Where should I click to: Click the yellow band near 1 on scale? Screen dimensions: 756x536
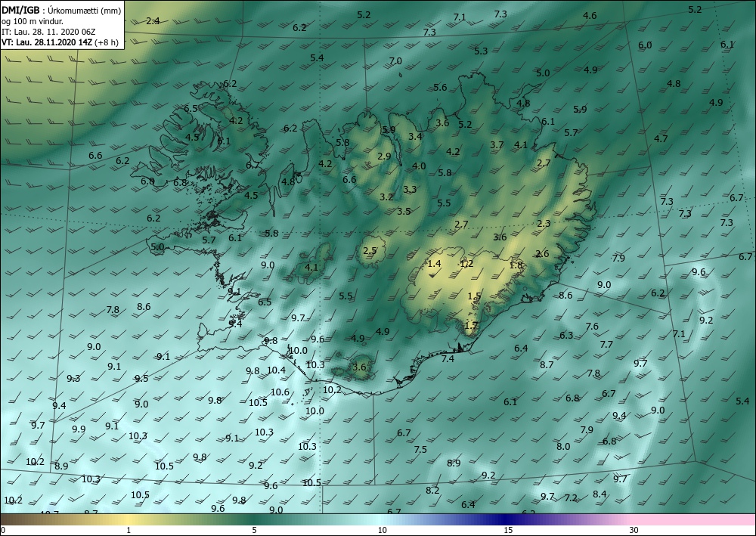point(129,519)
